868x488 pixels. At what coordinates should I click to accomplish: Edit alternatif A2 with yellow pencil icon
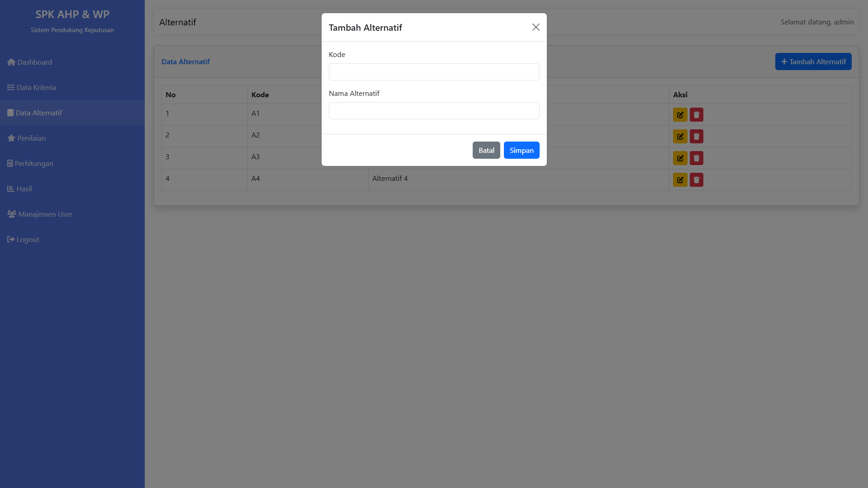tap(680, 137)
